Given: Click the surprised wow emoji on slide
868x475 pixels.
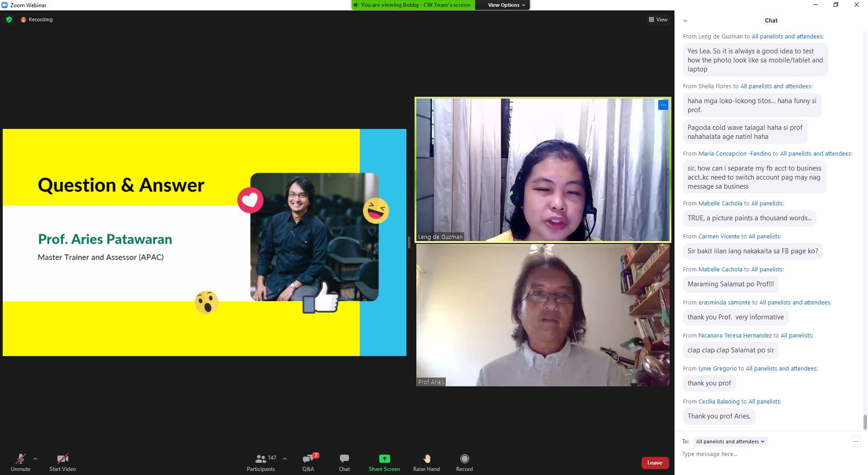Looking at the screenshot, I should [207, 302].
